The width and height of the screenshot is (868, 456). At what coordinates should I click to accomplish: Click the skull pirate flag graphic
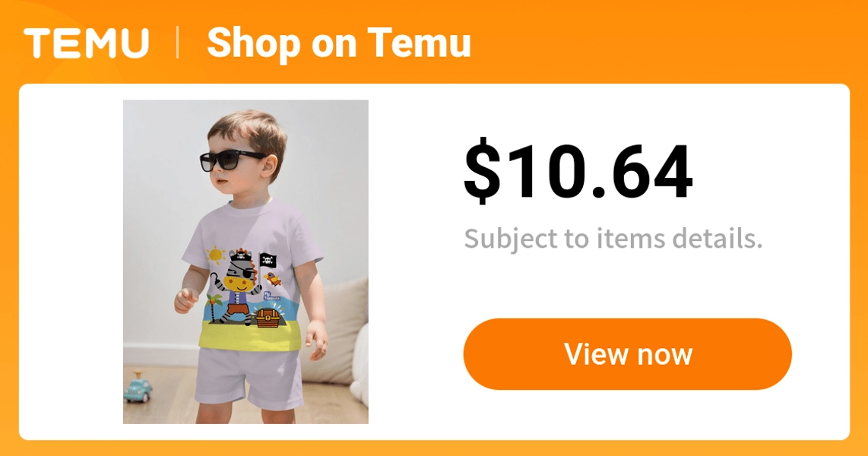pyautogui.click(x=268, y=259)
